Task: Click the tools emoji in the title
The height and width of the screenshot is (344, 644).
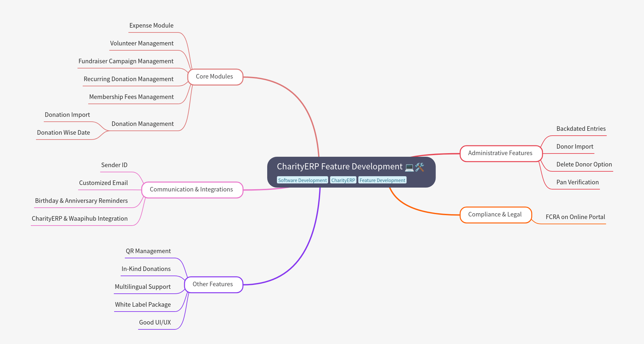Action: [x=420, y=167]
